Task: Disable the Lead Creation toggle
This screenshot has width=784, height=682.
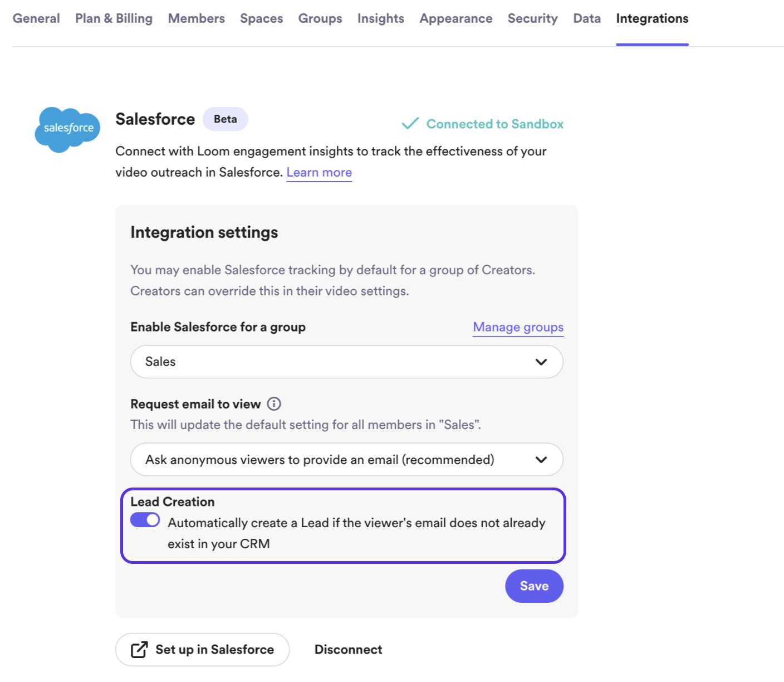Action: point(145,519)
